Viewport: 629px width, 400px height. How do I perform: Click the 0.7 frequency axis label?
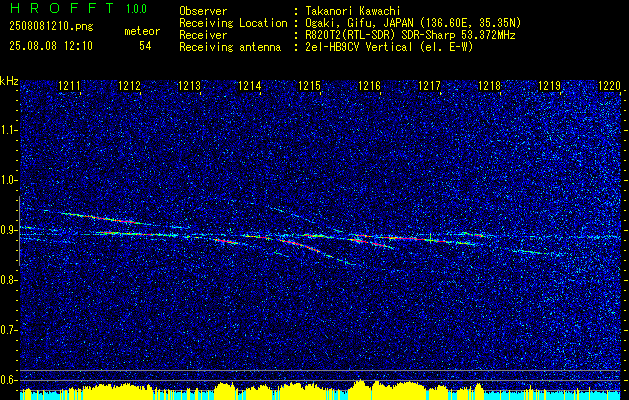coord(8,330)
